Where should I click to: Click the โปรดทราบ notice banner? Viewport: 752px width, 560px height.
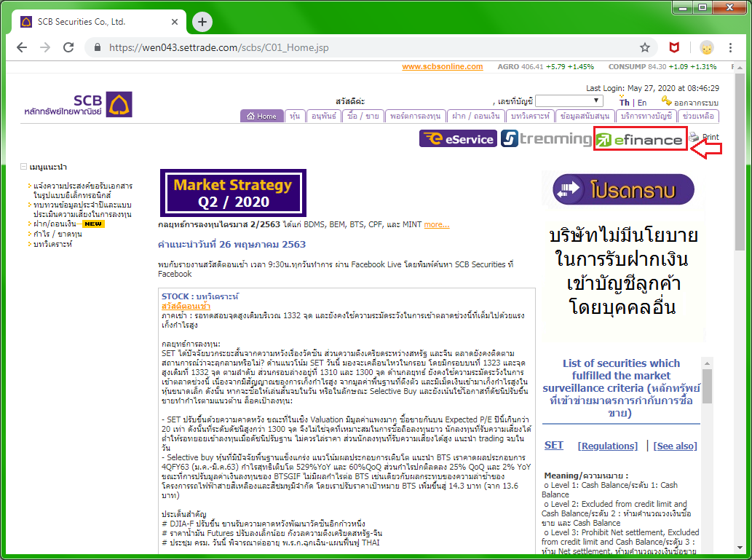click(623, 189)
